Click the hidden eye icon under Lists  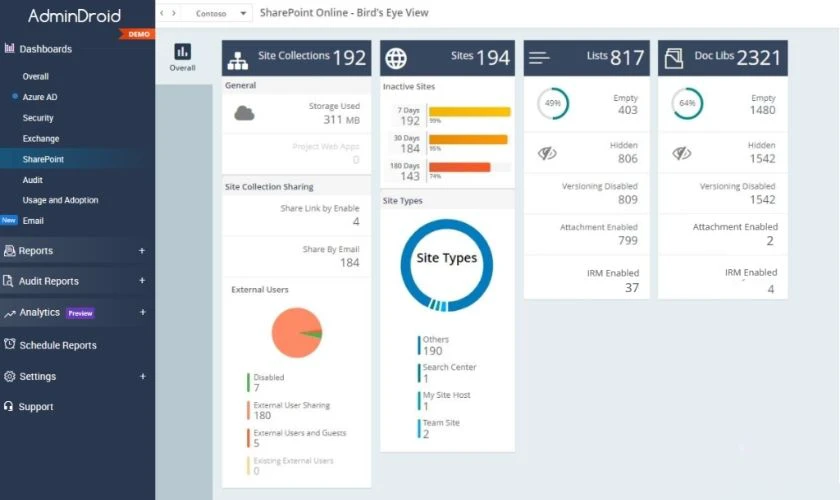[547, 154]
